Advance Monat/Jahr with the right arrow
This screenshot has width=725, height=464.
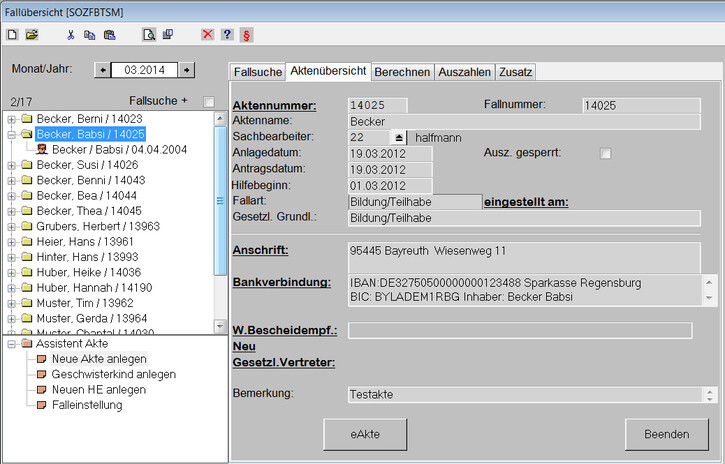point(186,70)
